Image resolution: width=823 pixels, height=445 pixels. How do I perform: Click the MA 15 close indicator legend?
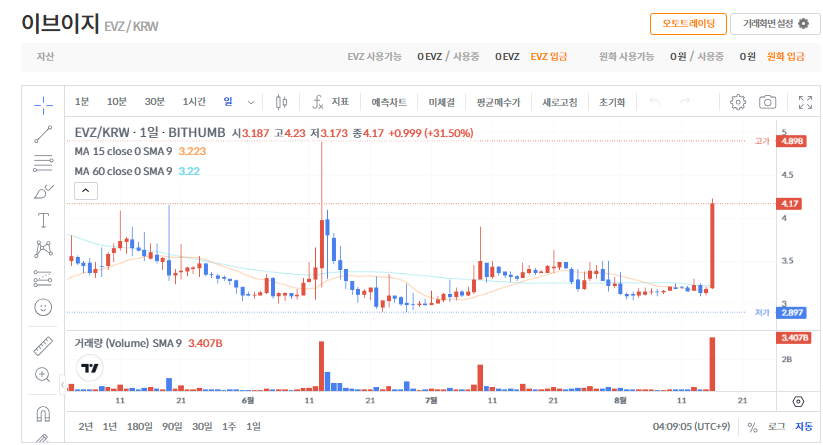pos(140,151)
